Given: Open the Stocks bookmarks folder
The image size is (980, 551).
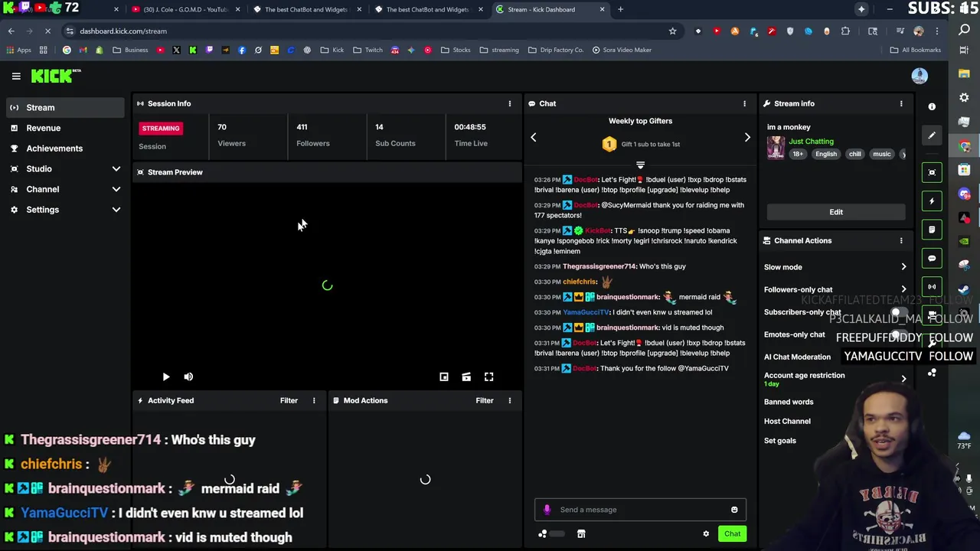Looking at the screenshot, I should click(456, 50).
